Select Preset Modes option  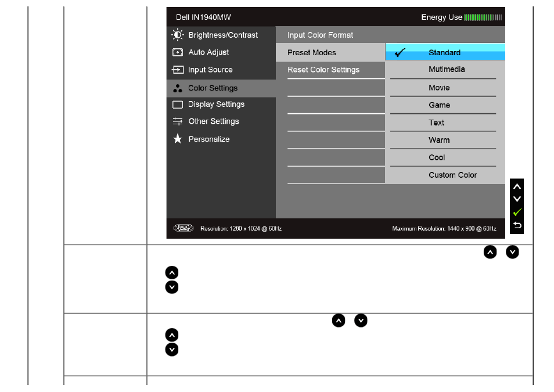(x=330, y=52)
